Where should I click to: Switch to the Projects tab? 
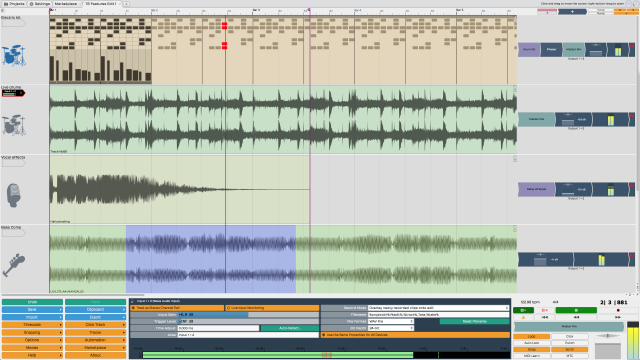pos(14,4)
